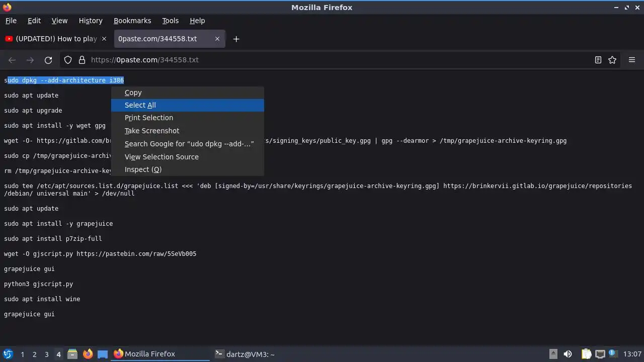The height and width of the screenshot is (362, 644).
Task: Open the LXQt application menu icon
Action: click(x=8, y=354)
